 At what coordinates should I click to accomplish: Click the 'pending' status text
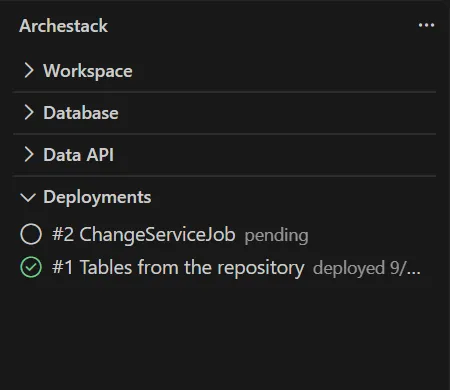coord(277,236)
